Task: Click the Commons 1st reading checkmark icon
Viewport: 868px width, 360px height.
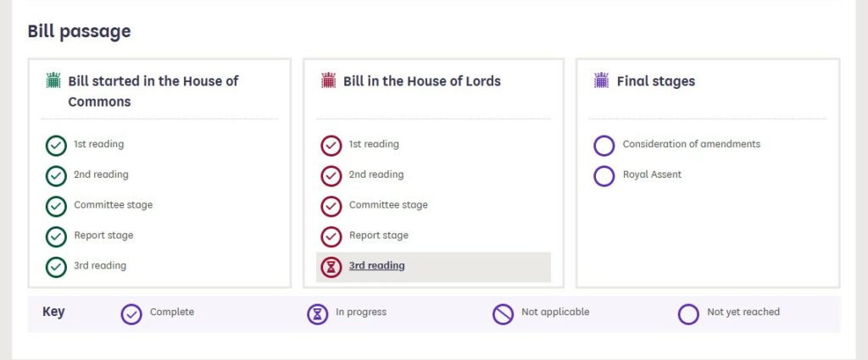Action: pos(56,146)
